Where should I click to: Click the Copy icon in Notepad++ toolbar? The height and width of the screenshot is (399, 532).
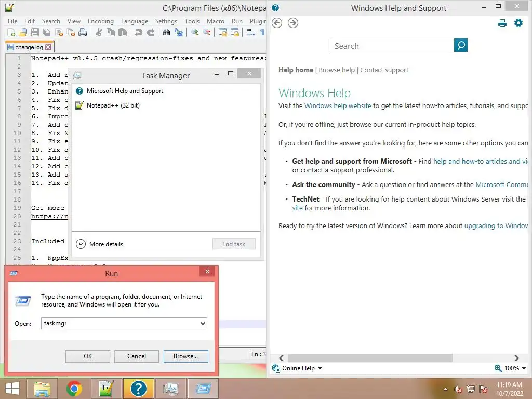tap(111, 33)
